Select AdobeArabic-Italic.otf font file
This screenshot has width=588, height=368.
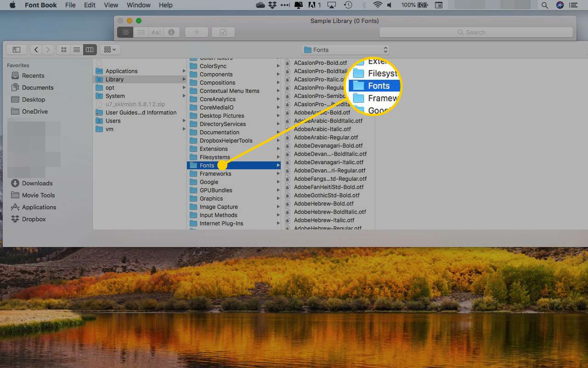coord(322,129)
